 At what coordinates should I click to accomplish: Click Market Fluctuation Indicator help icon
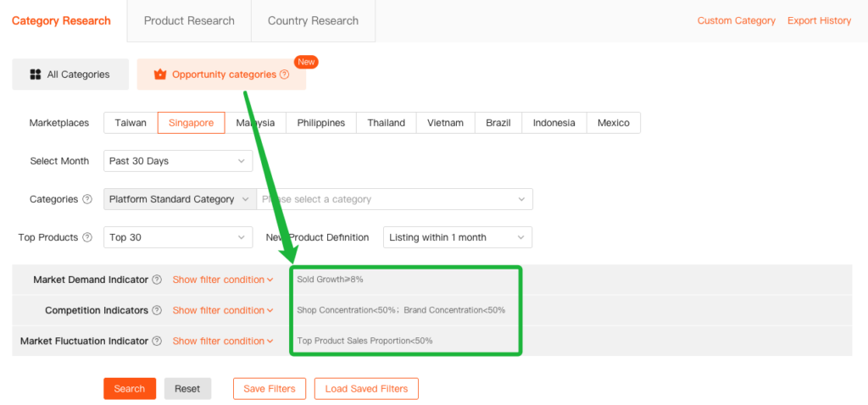coord(157,341)
